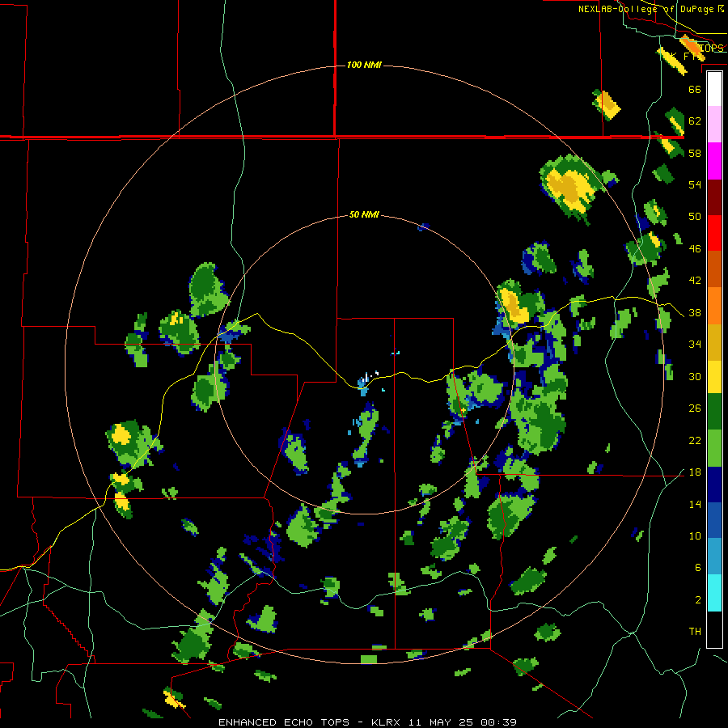This screenshot has height=728, width=728.
Task: Pick the dark orange legend swatch
Action: click(x=714, y=269)
